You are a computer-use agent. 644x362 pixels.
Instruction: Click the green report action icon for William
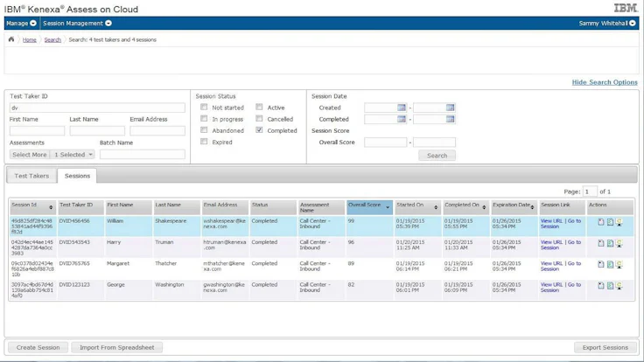(x=611, y=222)
